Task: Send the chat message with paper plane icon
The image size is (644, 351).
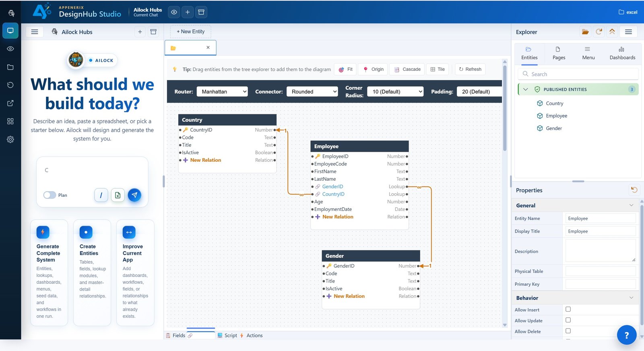Action: [x=134, y=195]
